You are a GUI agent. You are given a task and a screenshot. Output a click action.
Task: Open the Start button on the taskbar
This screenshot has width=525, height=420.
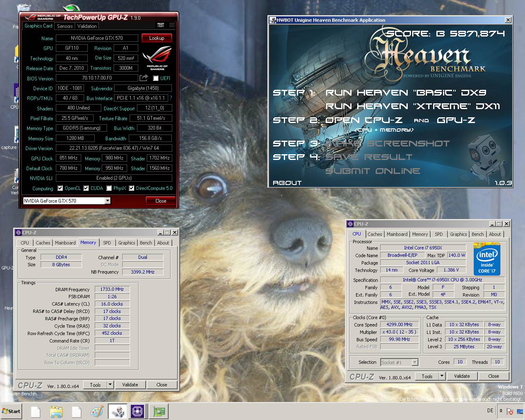click(x=11, y=411)
